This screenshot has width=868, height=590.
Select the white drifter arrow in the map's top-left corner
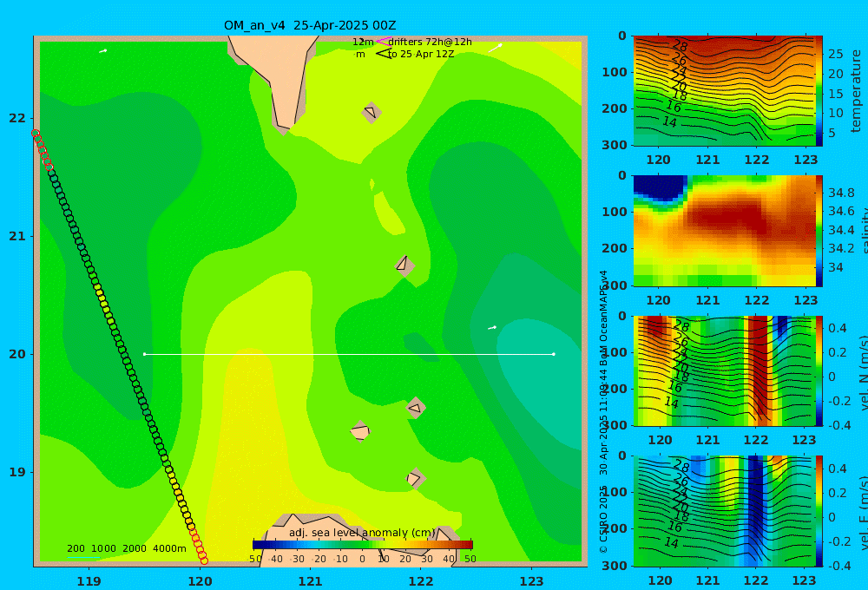pos(103,51)
